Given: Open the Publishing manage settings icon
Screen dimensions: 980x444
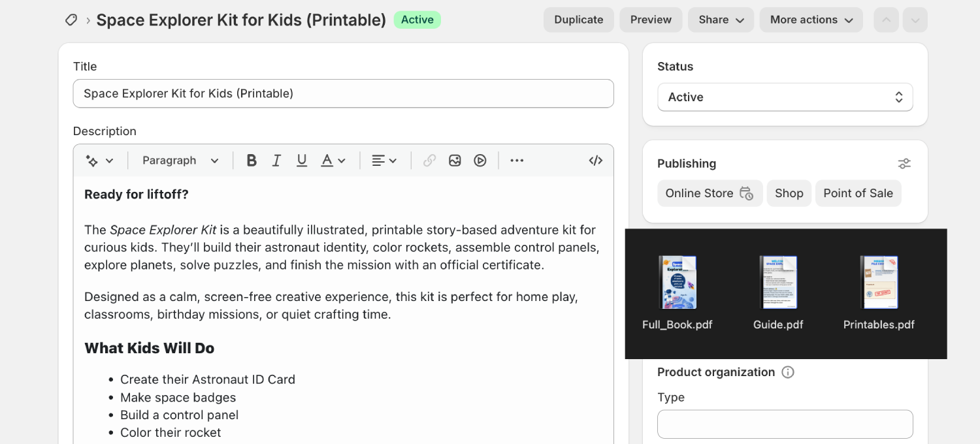Looking at the screenshot, I should (904, 164).
